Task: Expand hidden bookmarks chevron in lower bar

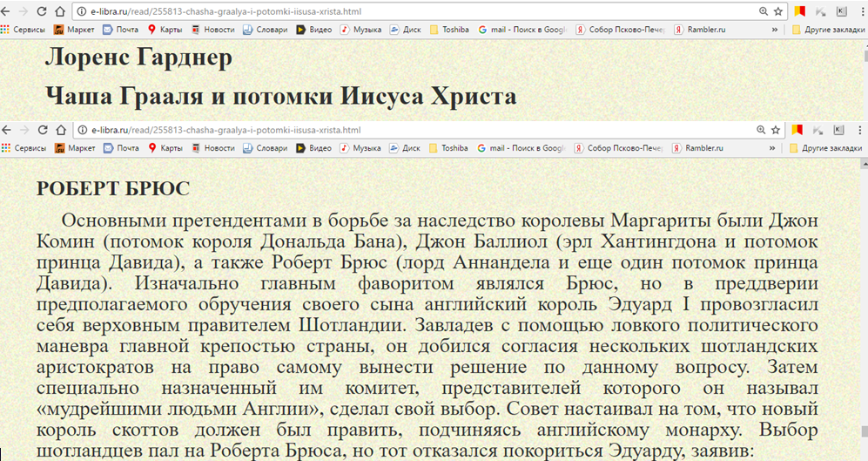Action: pos(772,148)
